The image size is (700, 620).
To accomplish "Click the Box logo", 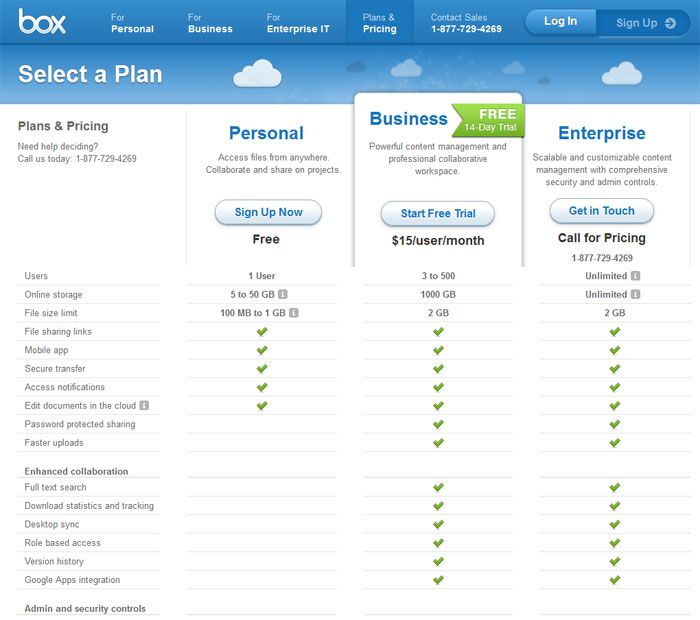I will 42,21.
